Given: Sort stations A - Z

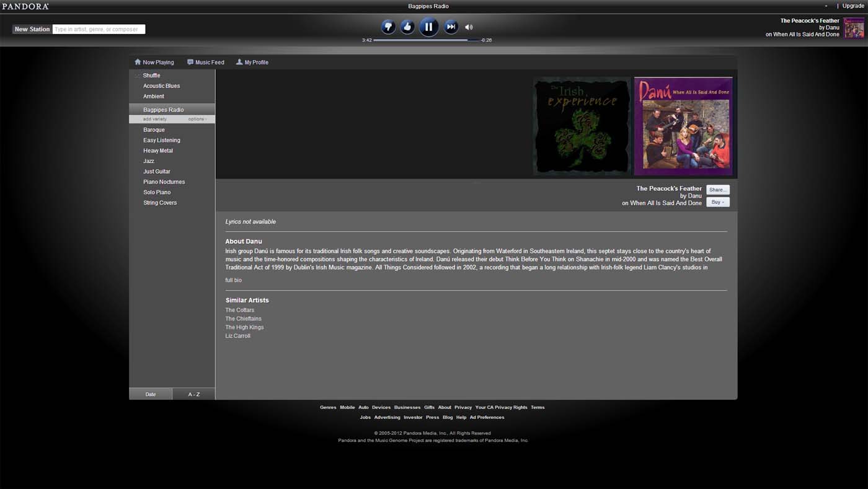Looking at the screenshot, I should pyautogui.click(x=194, y=394).
